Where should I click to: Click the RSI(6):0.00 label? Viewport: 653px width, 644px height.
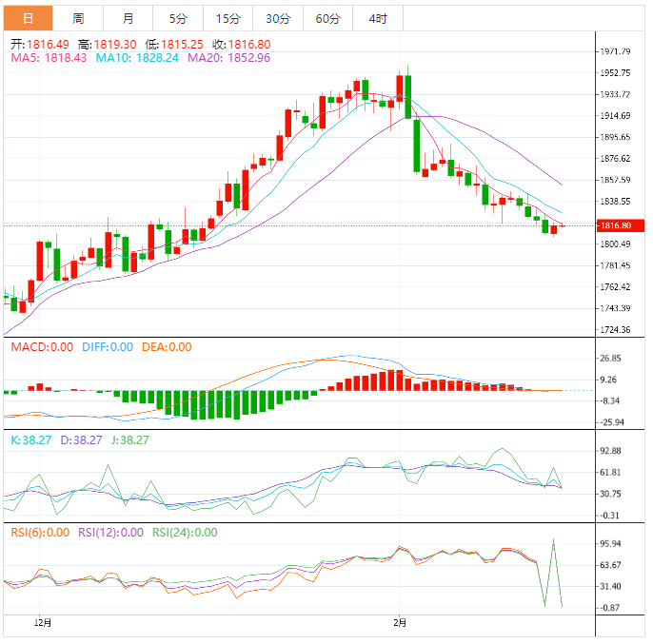pos(40,533)
